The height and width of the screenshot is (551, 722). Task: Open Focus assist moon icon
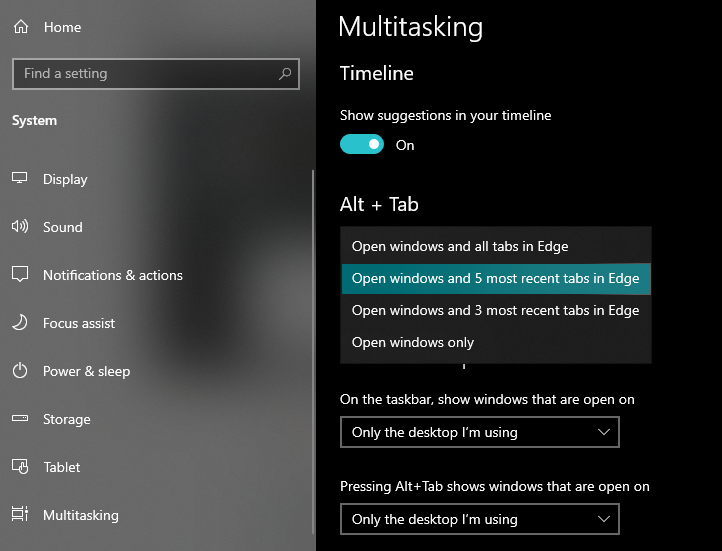pos(20,323)
